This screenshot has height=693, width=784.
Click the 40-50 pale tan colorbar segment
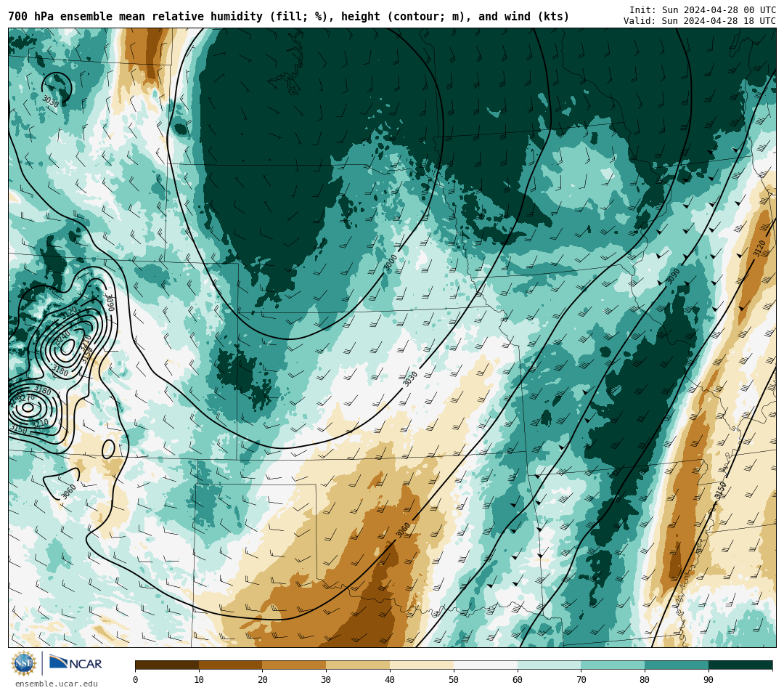(x=422, y=665)
